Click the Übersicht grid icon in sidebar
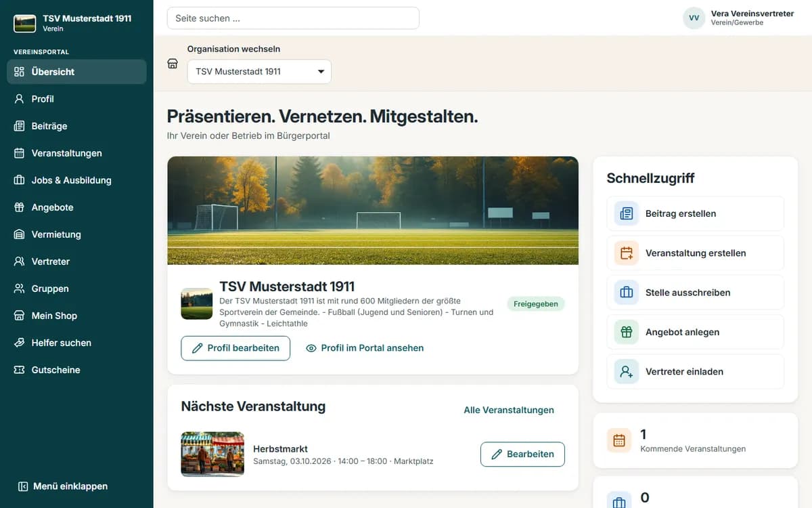The height and width of the screenshot is (508, 812). click(19, 72)
